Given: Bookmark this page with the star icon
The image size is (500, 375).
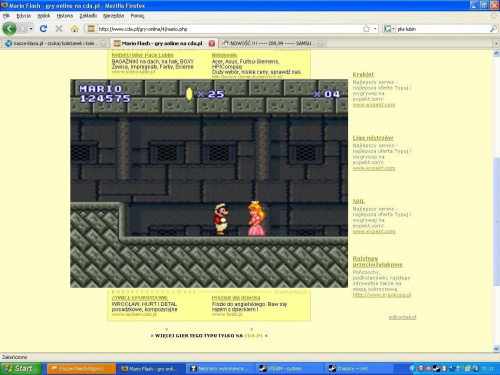Looking at the screenshot, I should (366, 29).
